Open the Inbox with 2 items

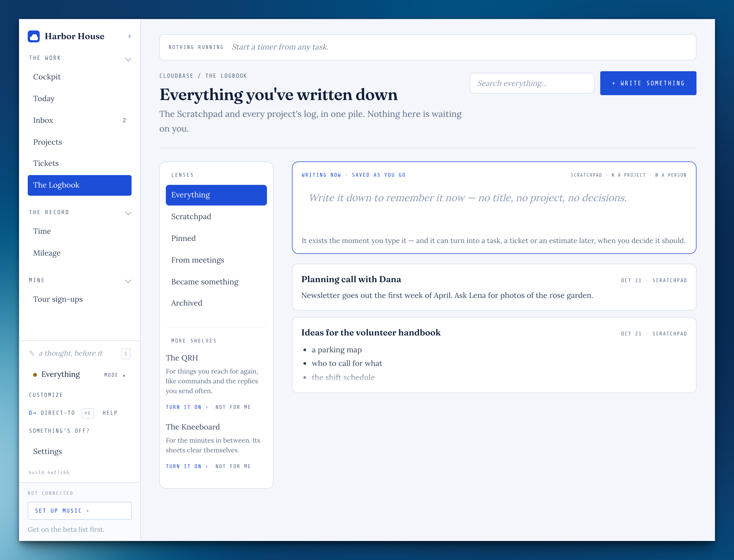coord(80,120)
